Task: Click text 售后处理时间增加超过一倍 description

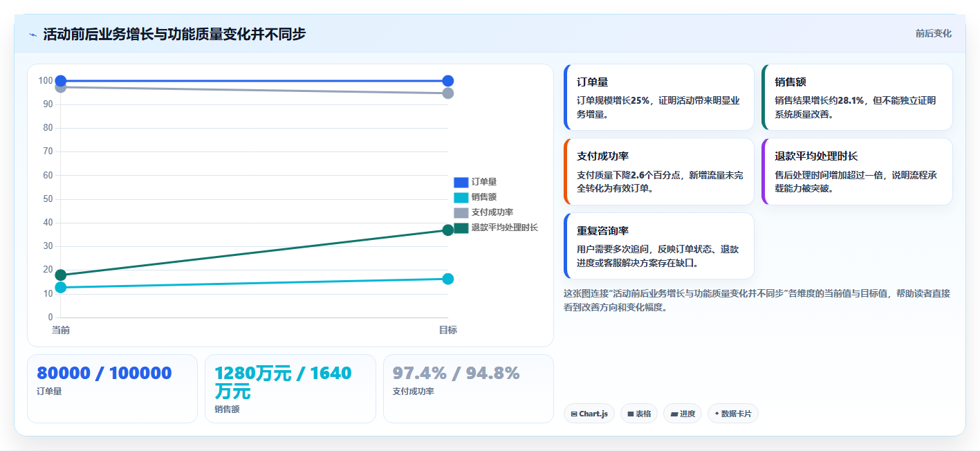Action: pos(856,182)
